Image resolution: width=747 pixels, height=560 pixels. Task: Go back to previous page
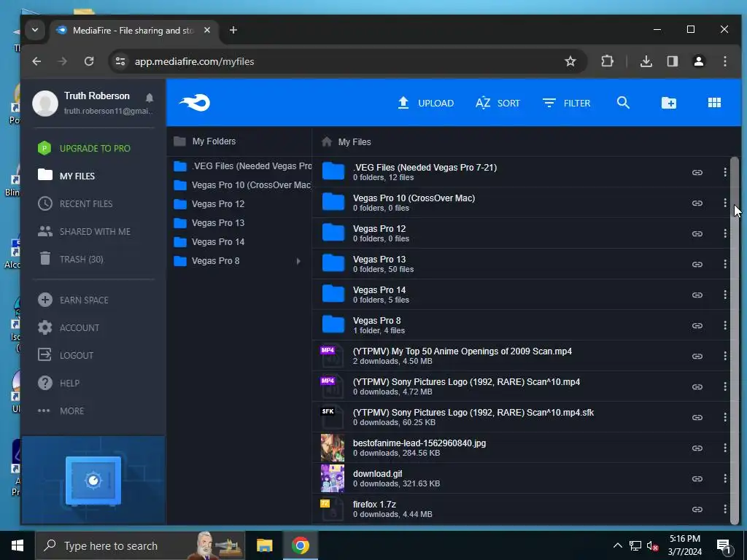tap(36, 61)
